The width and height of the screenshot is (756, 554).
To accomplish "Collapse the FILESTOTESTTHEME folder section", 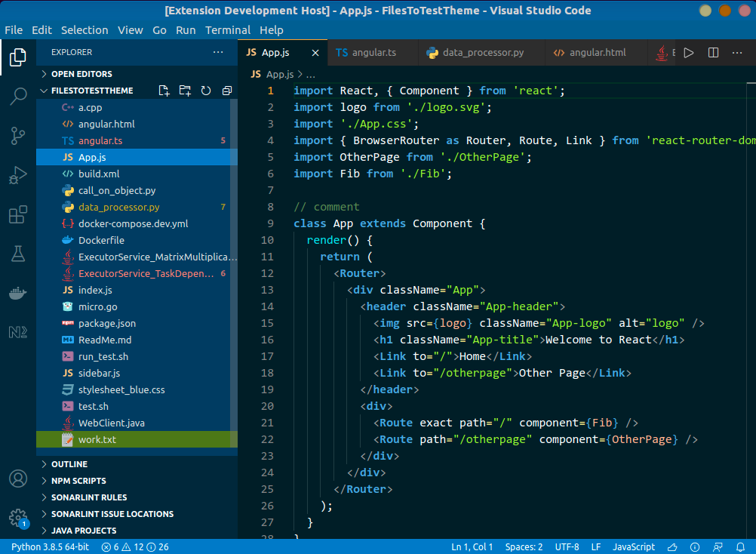I will 92,91.
